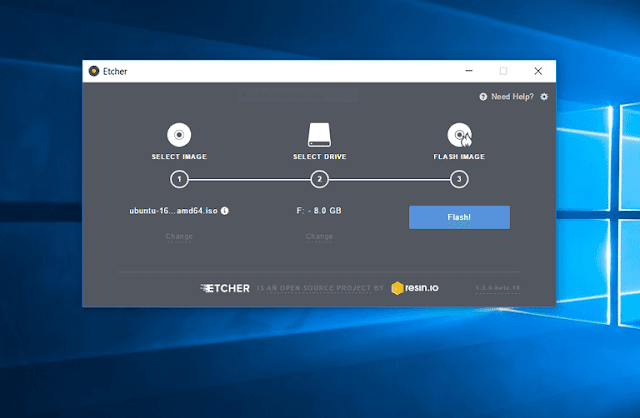Click the Etcher footer logo
Image resolution: width=640 pixels, height=418 pixels.
225,288
